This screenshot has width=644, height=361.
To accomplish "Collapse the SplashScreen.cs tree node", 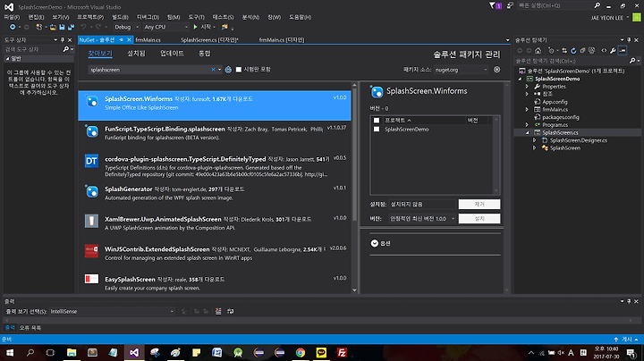I will (x=528, y=132).
